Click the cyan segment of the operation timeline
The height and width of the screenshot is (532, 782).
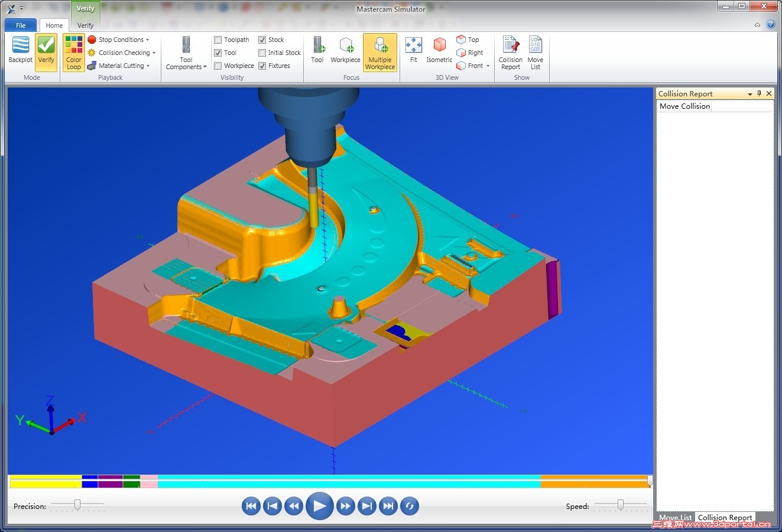tap(349, 481)
